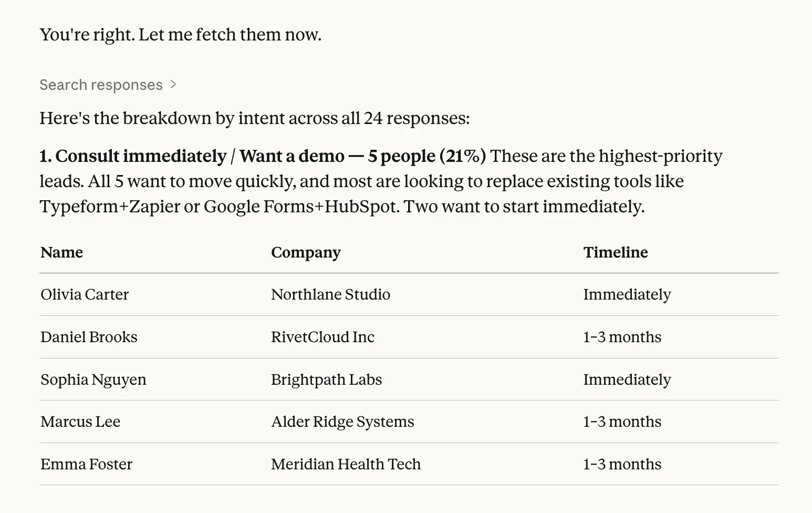Viewport: 812px width, 513px height.
Task: Click the Alder Ridge Systems cell
Action: [x=342, y=422]
